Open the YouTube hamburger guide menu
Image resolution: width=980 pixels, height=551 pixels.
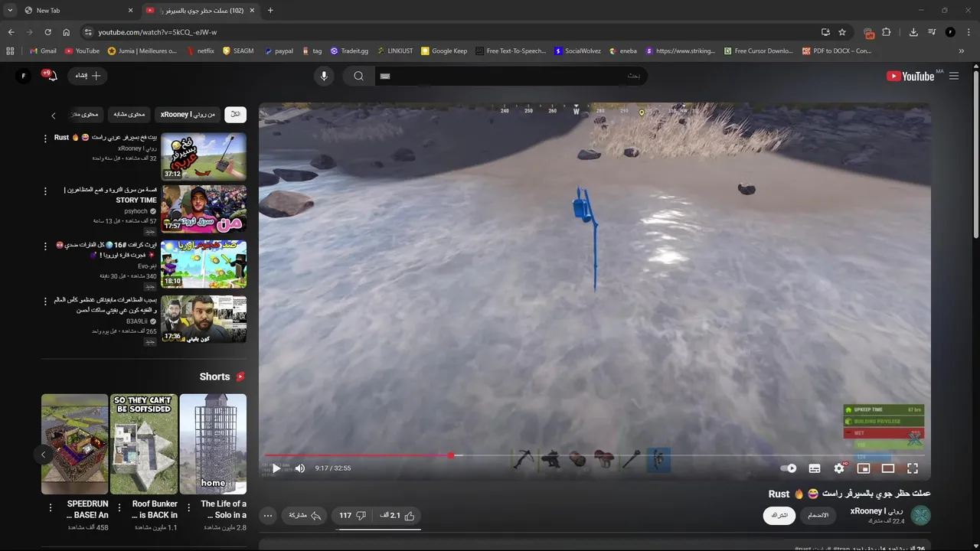point(954,76)
